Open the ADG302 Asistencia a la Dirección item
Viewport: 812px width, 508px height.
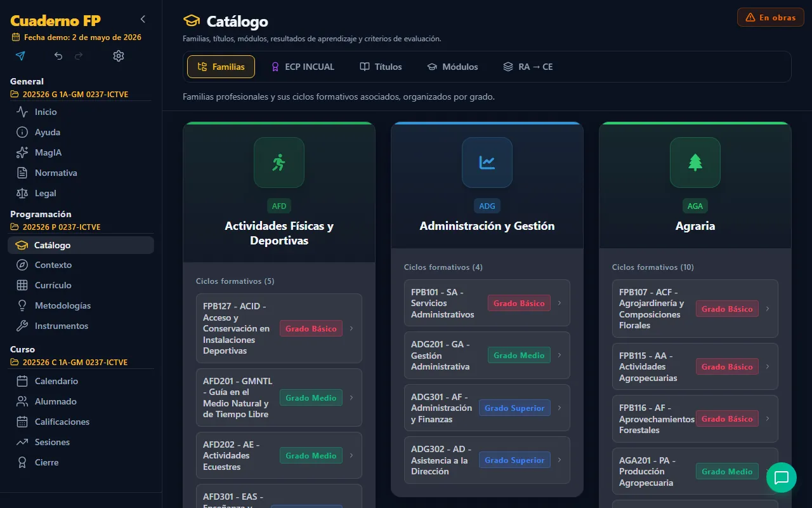pyautogui.click(x=487, y=460)
